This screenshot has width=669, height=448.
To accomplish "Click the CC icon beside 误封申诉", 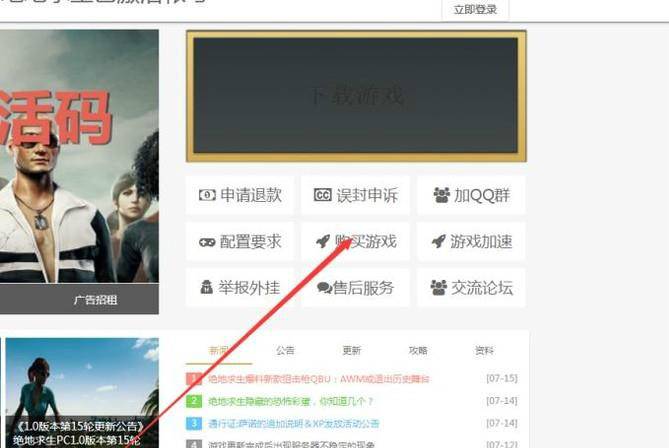I will (x=323, y=195).
